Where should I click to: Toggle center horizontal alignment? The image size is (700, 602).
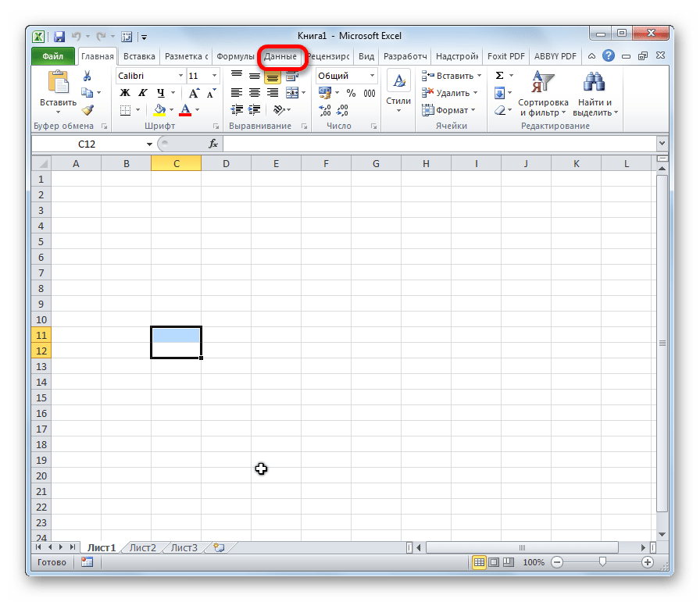click(x=255, y=93)
